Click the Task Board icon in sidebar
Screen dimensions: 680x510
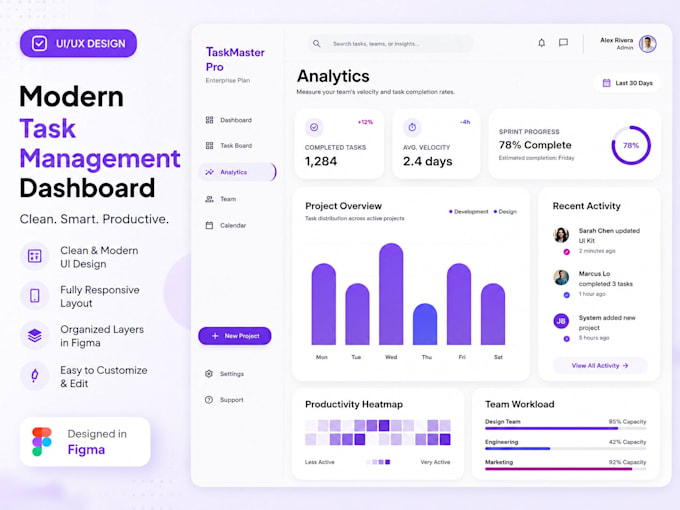point(209,146)
